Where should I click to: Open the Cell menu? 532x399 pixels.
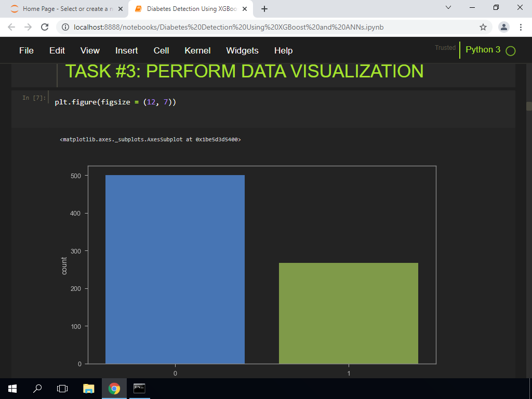(161, 50)
